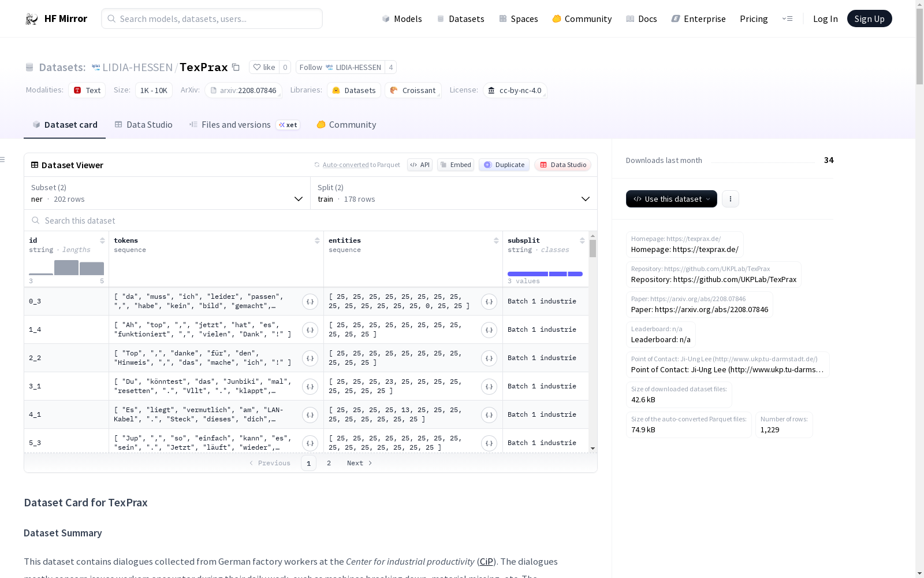924x578 pixels.
Task: Click the subsplit class distribution bar
Action: 545,274
